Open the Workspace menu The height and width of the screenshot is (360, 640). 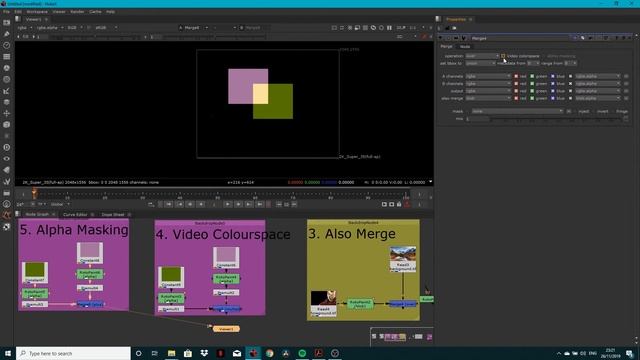click(x=37, y=12)
